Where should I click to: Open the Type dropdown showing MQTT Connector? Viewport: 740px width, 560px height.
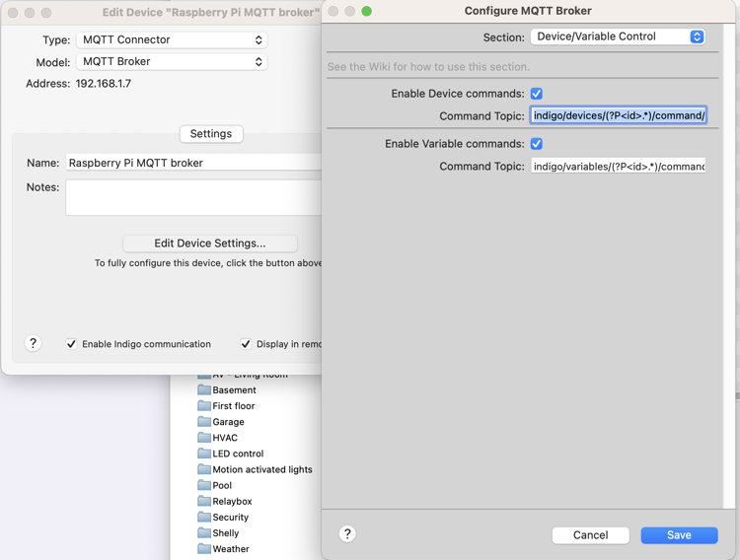coord(172,39)
